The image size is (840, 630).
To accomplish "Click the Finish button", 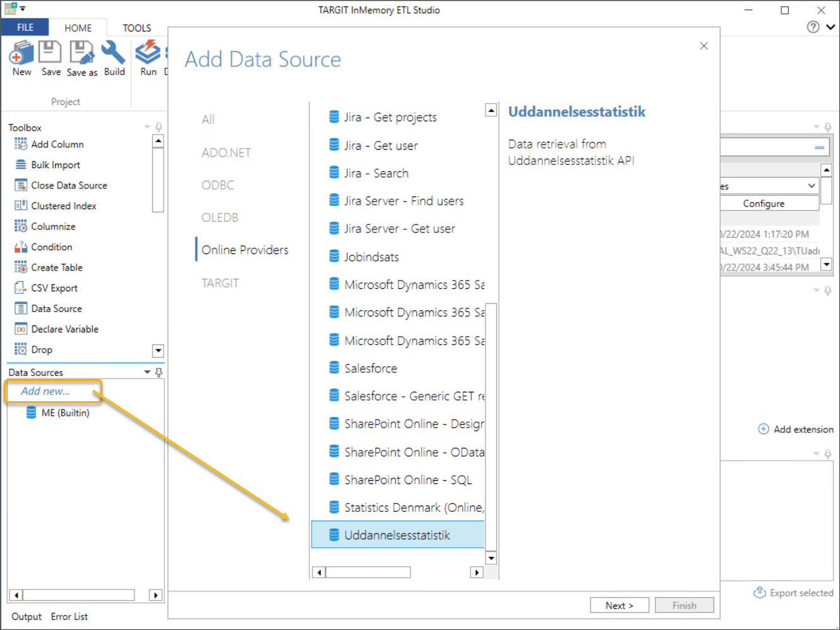I will (685, 605).
